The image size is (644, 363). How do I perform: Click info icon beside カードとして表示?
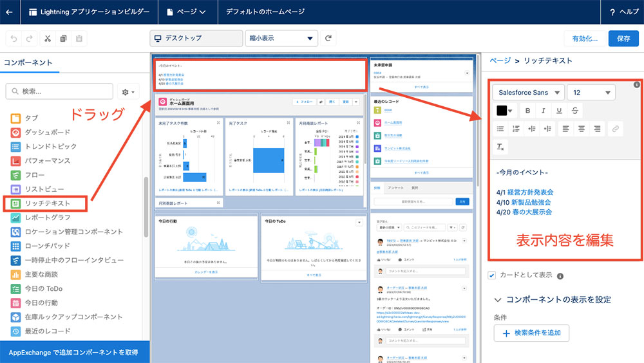pyautogui.click(x=560, y=276)
